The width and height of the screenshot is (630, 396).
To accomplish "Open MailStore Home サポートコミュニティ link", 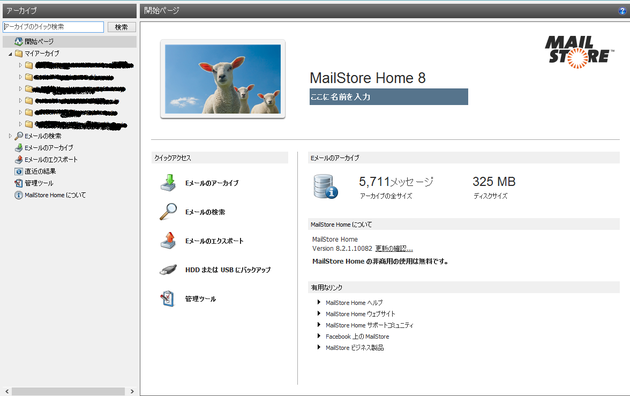I will (x=369, y=325).
